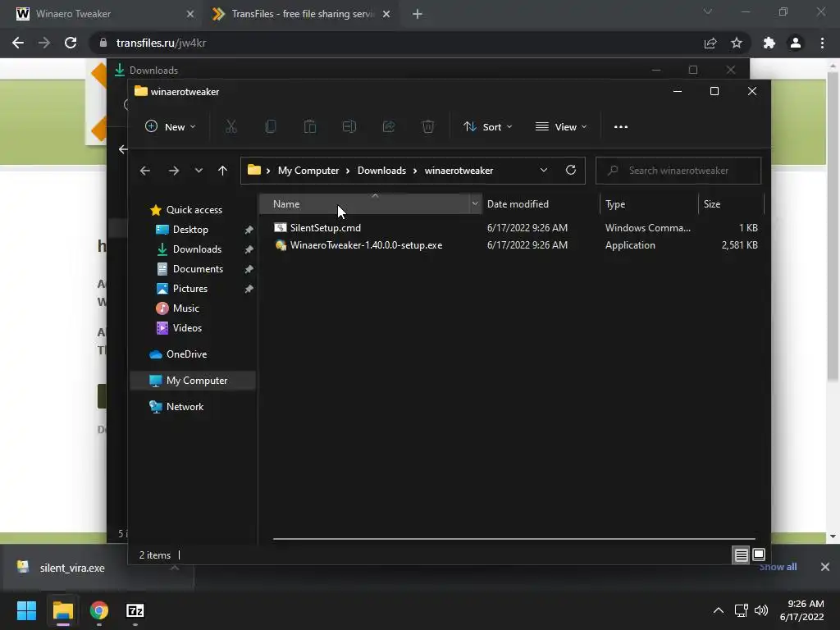Bookmark this page with the star icon
This screenshot has width=840, height=630.
[x=737, y=43]
